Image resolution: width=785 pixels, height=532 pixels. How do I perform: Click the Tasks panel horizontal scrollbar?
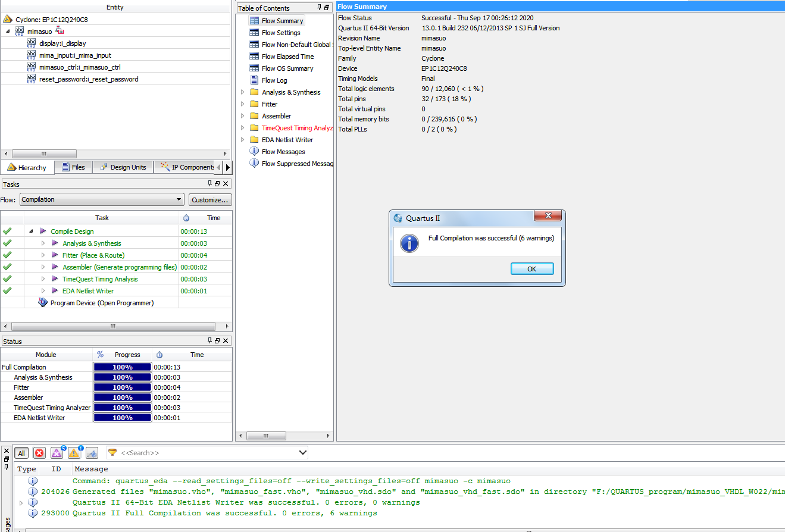[x=113, y=326]
